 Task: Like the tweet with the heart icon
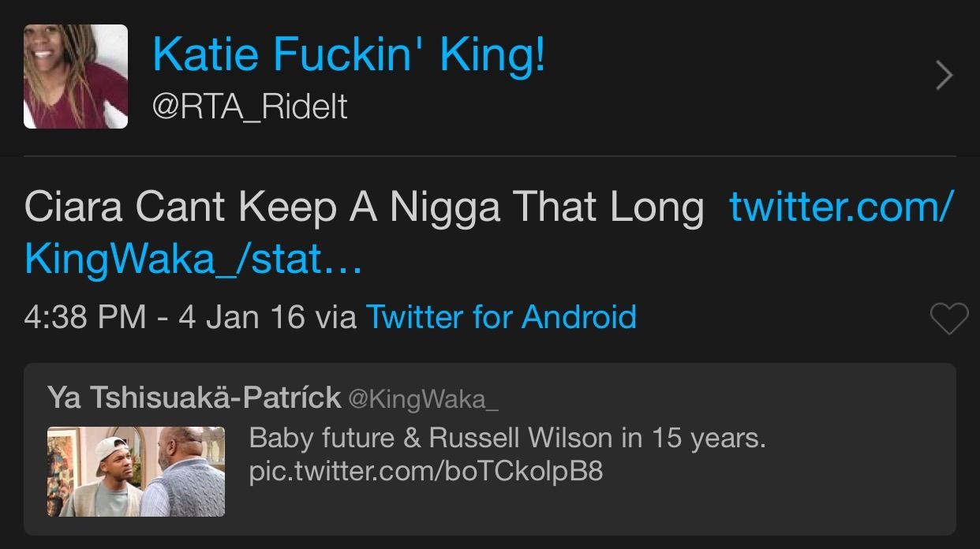pos(948,319)
